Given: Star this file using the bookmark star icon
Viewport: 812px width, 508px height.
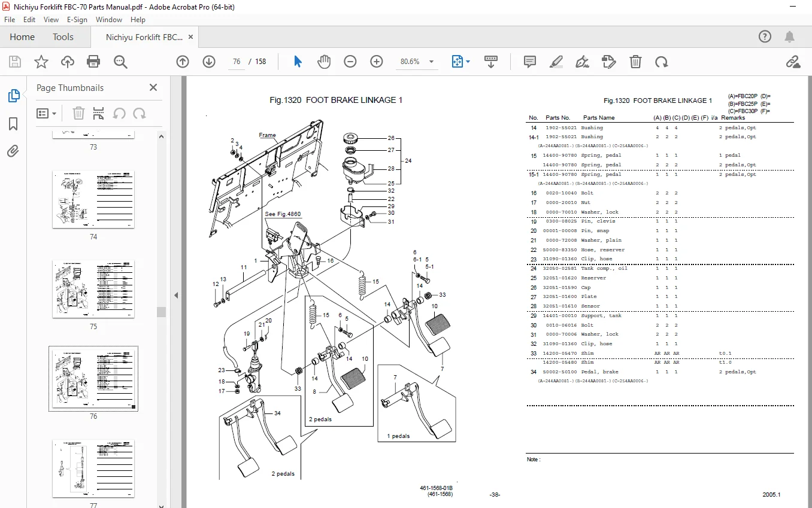Looking at the screenshot, I should pos(41,62).
